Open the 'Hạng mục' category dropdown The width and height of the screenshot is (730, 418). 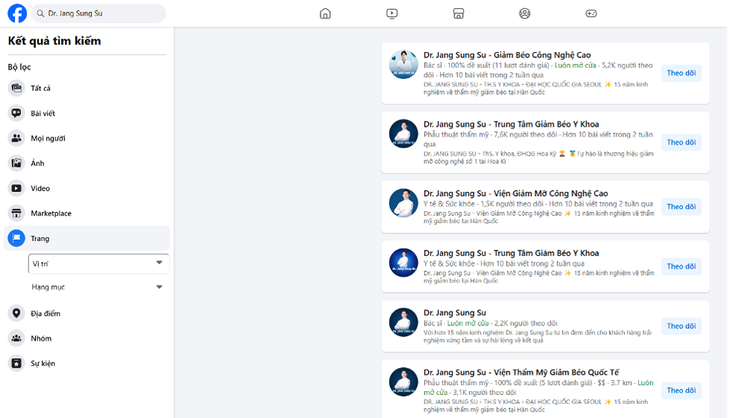point(98,287)
